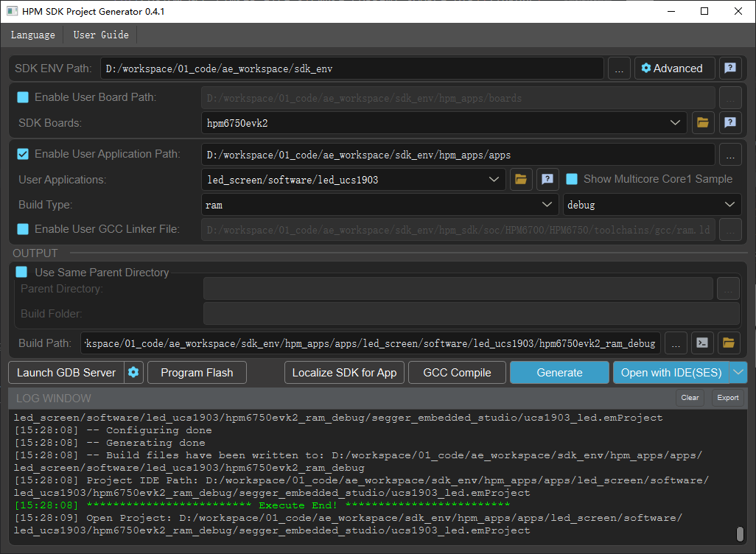Image resolution: width=756 pixels, height=554 pixels.
Task: Open terminal at the Build Path
Action: click(x=702, y=343)
